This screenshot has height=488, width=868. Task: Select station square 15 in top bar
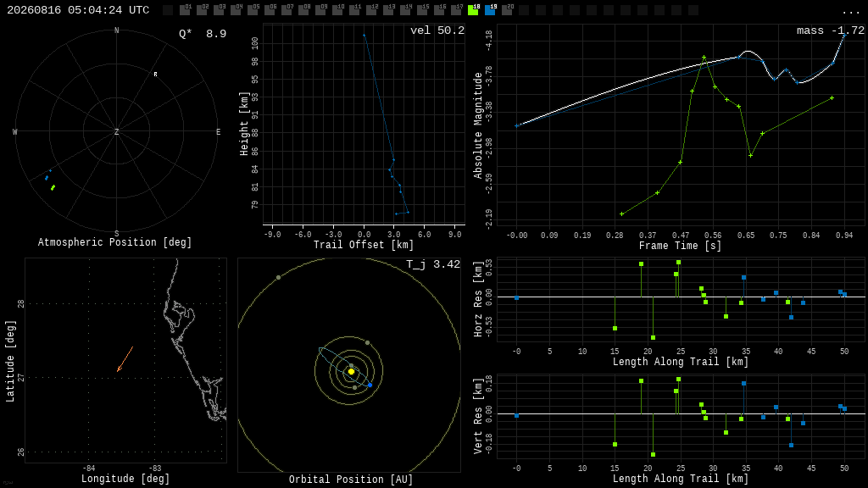click(x=422, y=10)
